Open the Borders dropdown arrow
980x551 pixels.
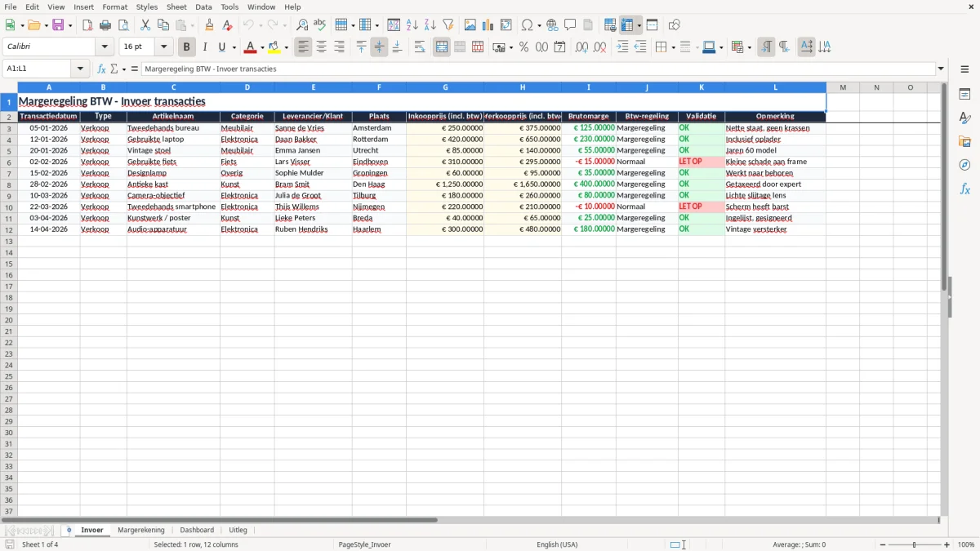672,47
